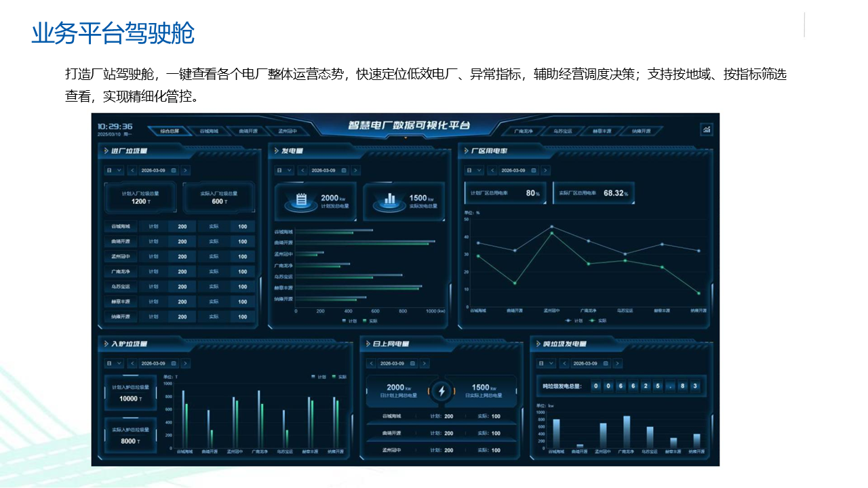Image resolution: width=868 pixels, height=488 pixels.
Task: Switch to the 综合总屏 tab
Action: pyautogui.click(x=169, y=131)
